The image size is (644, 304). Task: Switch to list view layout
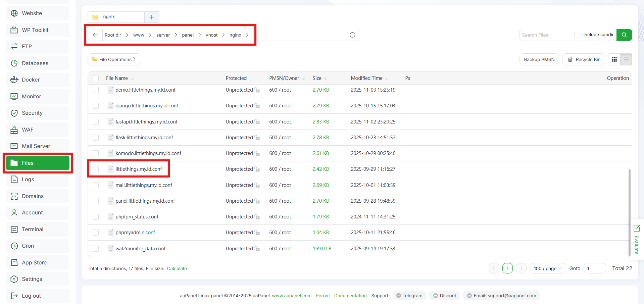pyautogui.click(x=626, y=59)
